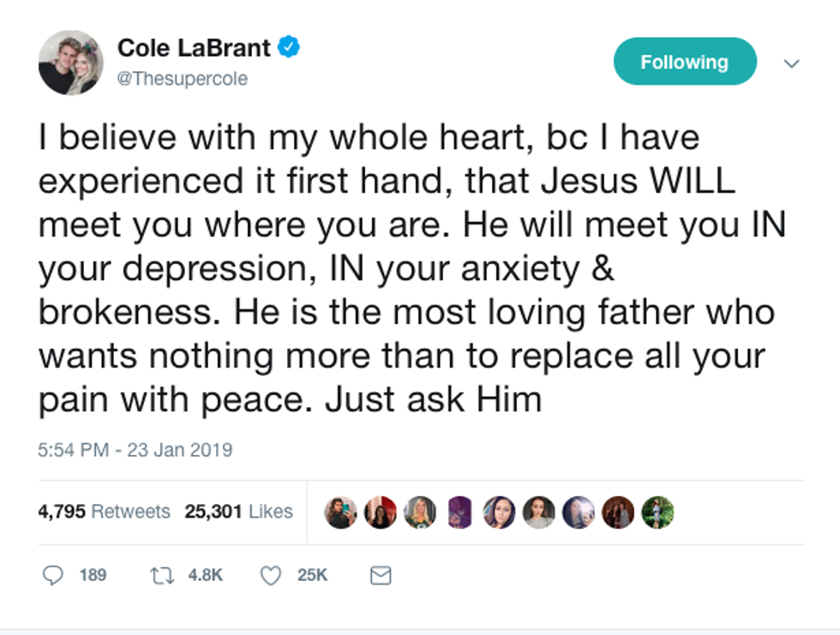Click the 4.8K retweet count
The image size is (840, 635).
205,575
